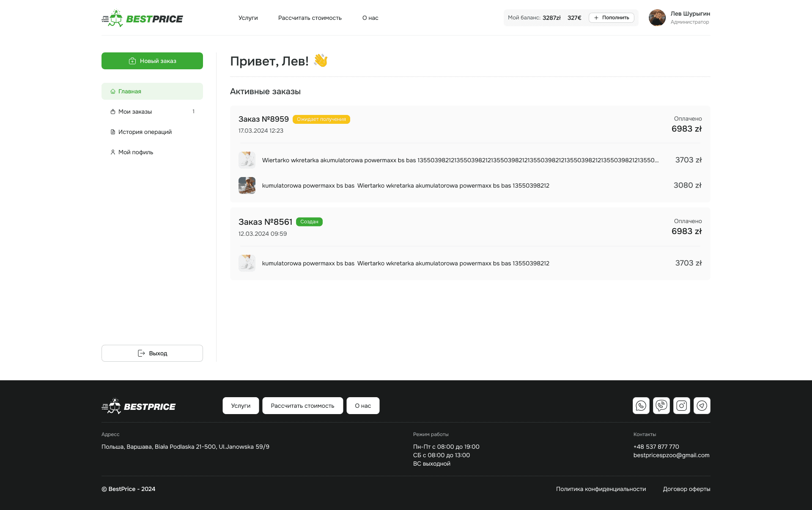The height and width of the screenshot is (510, 812).
Task: Open Telegram icon in footer
Action: [702, 406]
